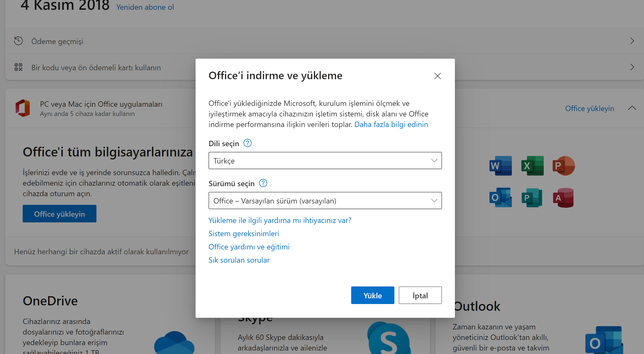The height and width of the screenshot is (354, 644).
Task: Expand Ödeme geçmişi row arrow
Action: pos(632,41)
